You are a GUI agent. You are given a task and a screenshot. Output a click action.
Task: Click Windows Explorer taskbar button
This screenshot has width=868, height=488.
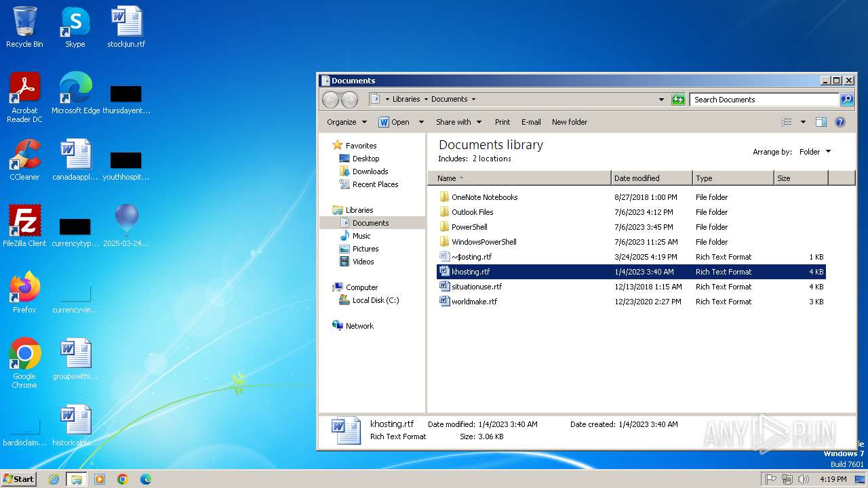click(x=77, y=479)
